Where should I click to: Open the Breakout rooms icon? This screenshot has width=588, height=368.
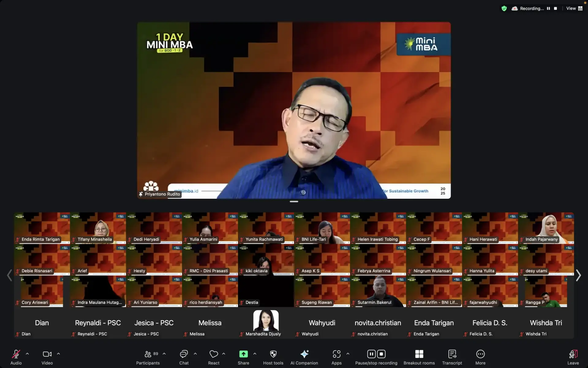pos(419,354)
